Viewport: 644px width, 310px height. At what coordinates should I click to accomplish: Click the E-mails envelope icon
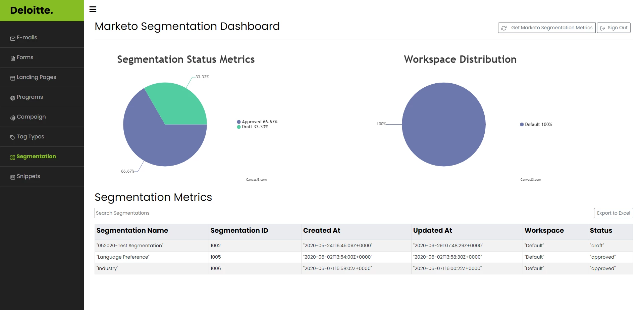click(x=13, y=39)
